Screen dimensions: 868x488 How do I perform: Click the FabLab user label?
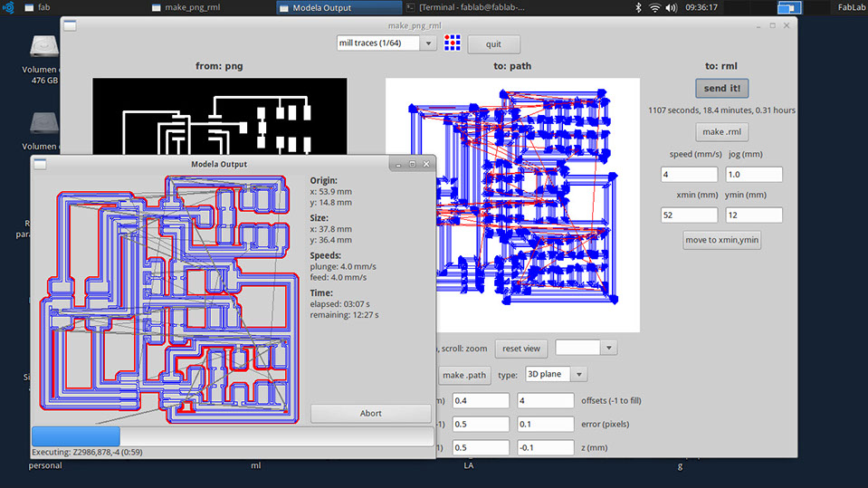(x=852, y=7)
